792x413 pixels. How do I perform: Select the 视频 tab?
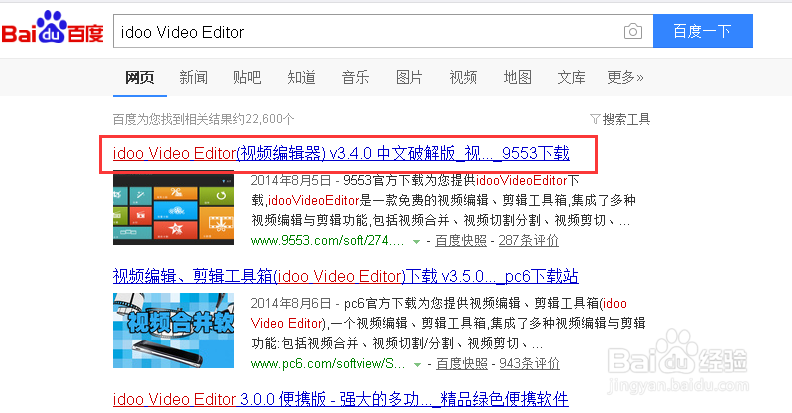tap(463, 77)
